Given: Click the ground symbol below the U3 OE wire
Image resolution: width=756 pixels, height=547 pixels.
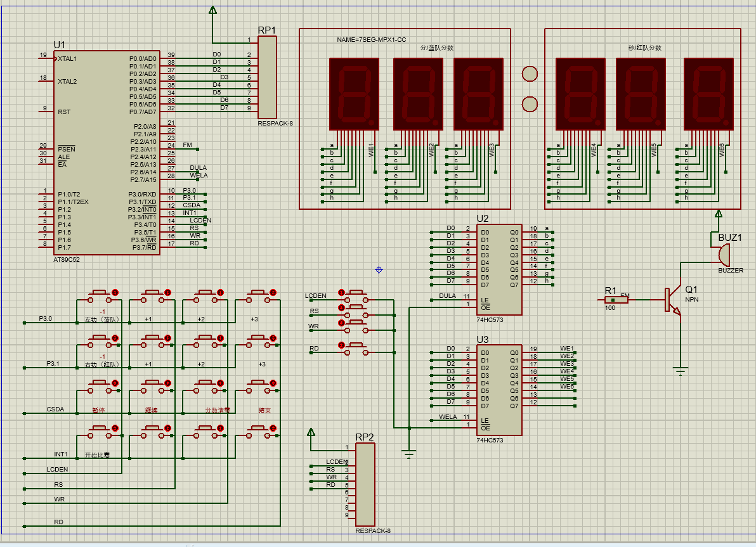Looking at the screenshot, I should [409, 454].
